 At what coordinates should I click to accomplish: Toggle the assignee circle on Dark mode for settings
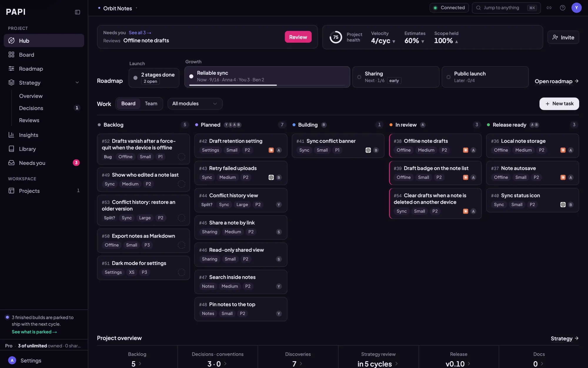[181, 272]
